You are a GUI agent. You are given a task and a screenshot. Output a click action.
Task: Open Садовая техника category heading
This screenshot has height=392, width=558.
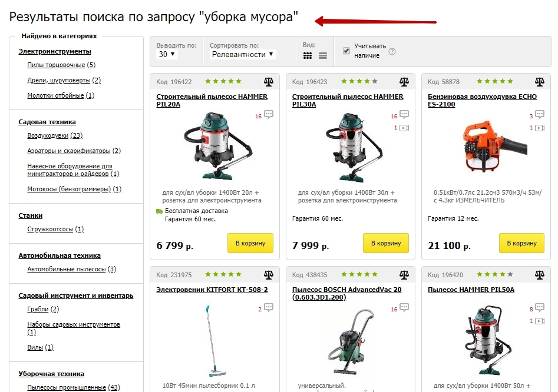(47, 122)
